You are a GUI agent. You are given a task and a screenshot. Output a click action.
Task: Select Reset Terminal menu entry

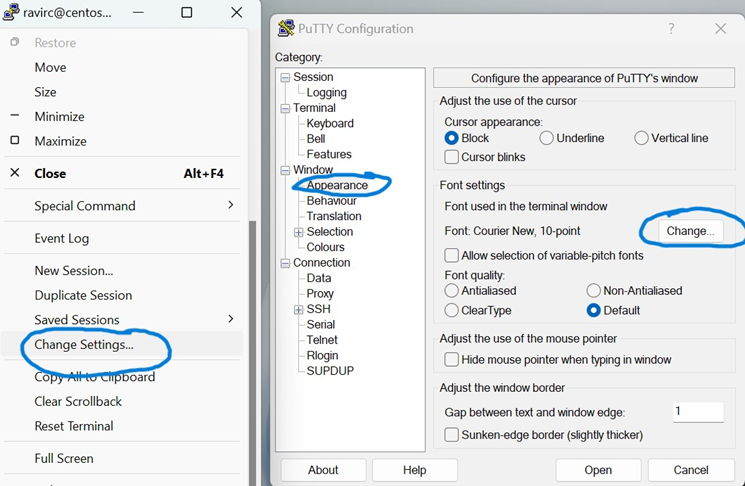coord(123,426)
